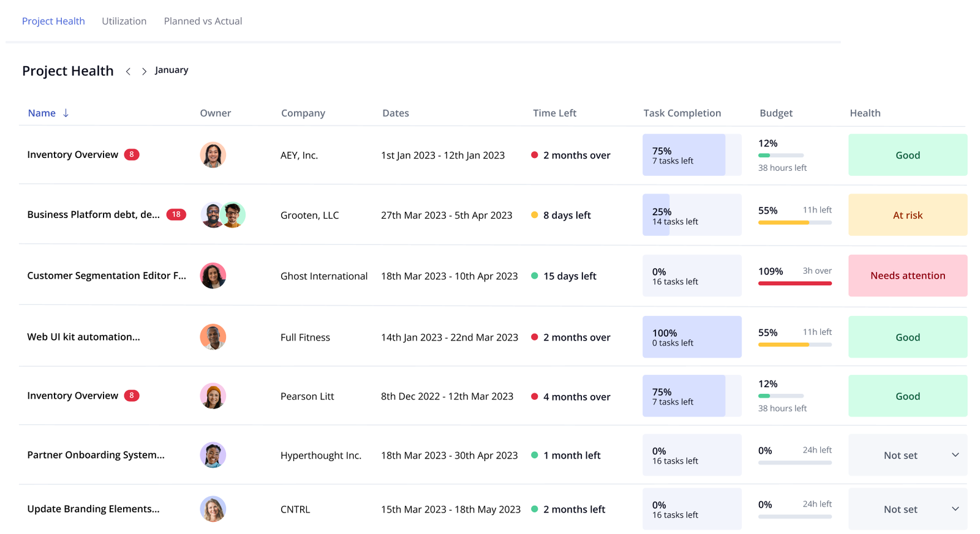This screenshot has width=980, height=534.
Task: Open Customer Segmentation Editor project
Action: (107, 276)
